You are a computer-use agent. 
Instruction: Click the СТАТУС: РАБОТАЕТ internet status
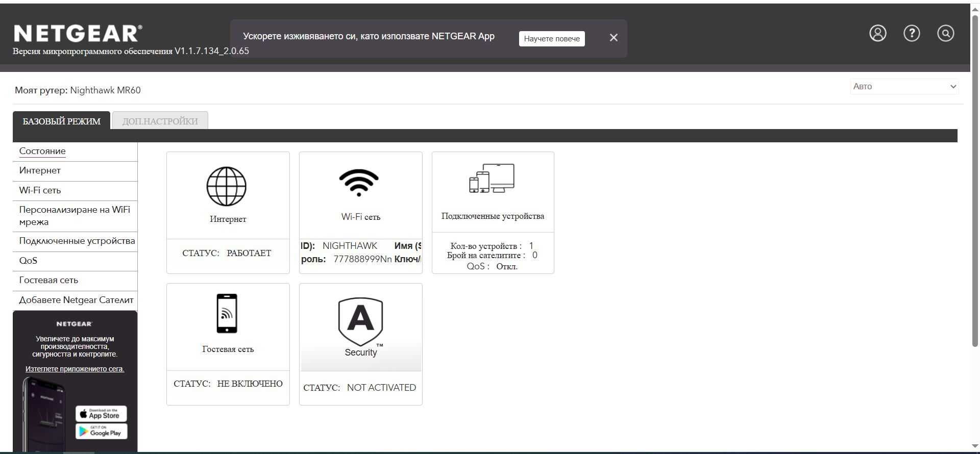(x=227, y=253)
